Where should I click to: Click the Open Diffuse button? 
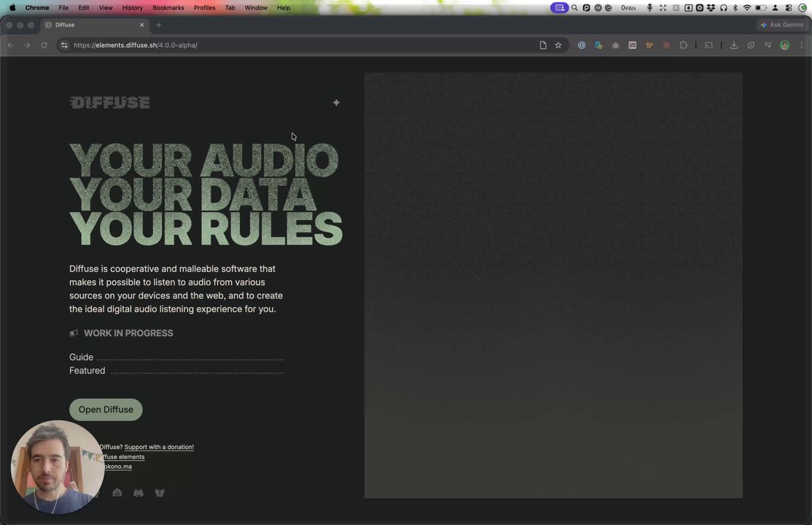point(106,410)
